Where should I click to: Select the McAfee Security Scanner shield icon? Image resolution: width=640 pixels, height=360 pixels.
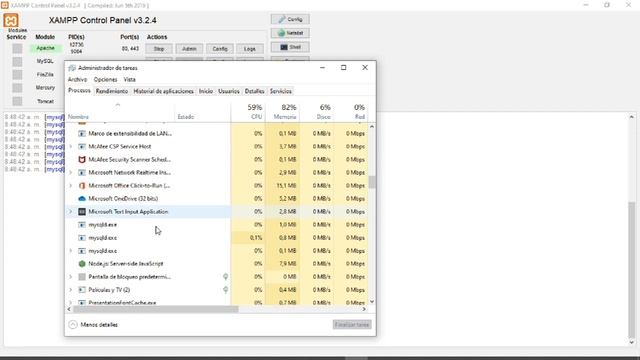coord(82,159)
